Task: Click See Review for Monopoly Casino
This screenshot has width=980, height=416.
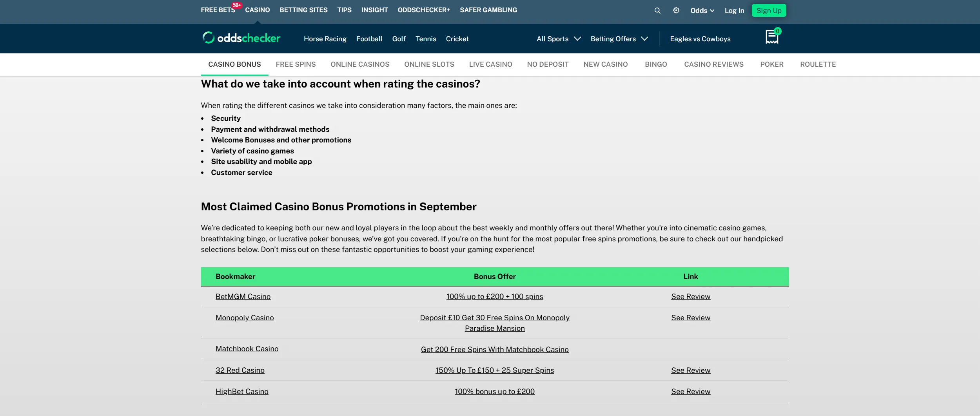Action: click(690, 318)
